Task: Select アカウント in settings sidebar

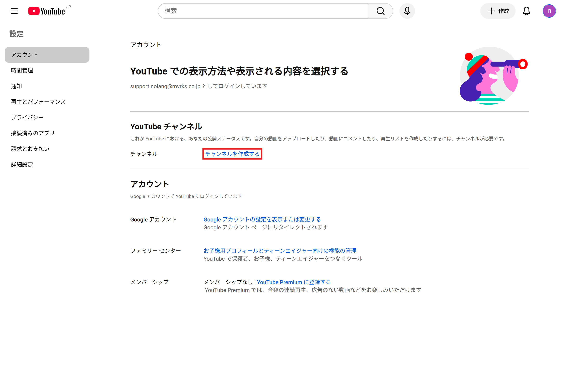Action: click(47, 55)
